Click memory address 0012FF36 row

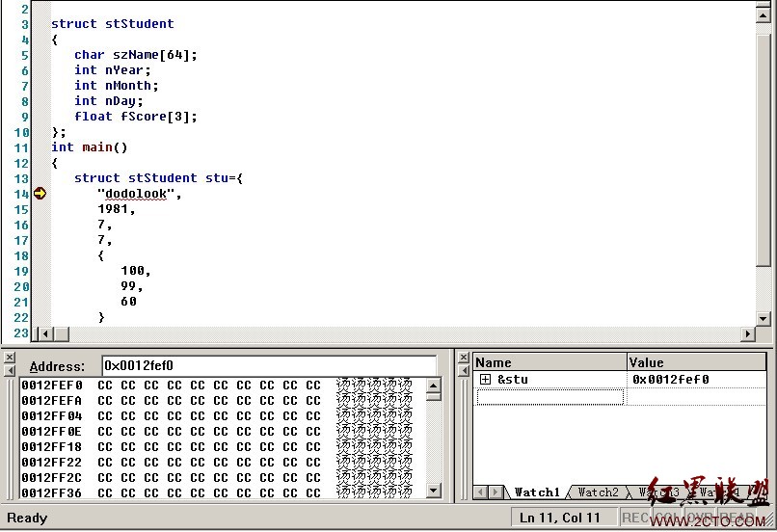pyautogui.click(x=217, y=492)
